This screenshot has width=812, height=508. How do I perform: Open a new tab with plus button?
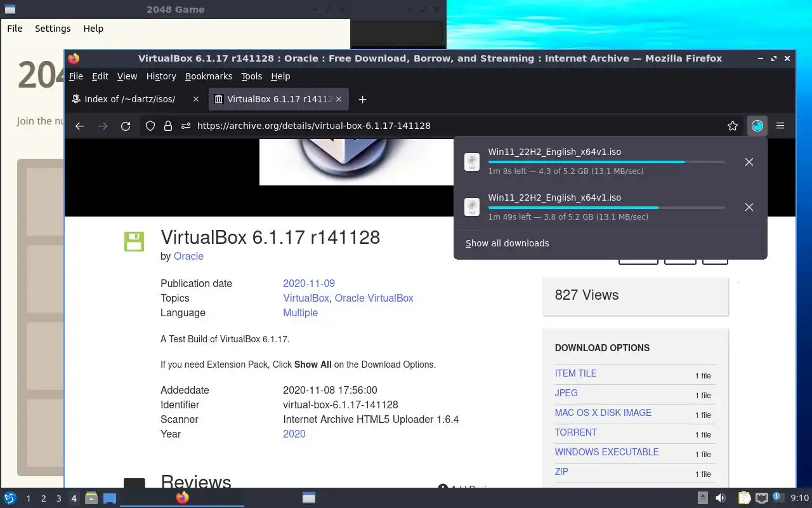362,99
